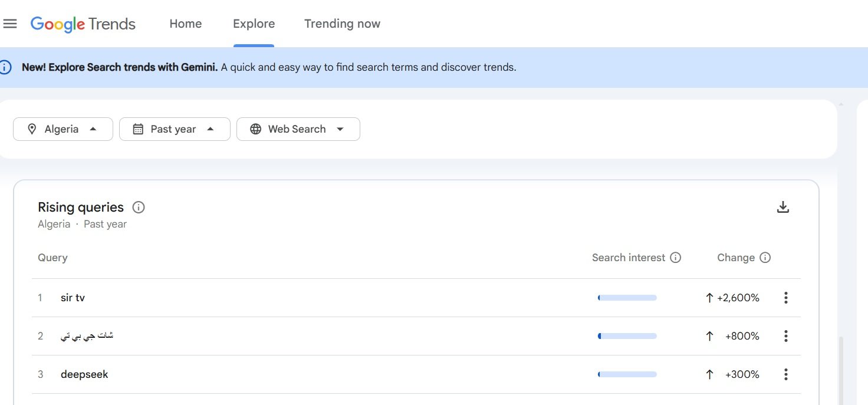Click the sir tv search interest bar
868x405 pixels.
627,298
